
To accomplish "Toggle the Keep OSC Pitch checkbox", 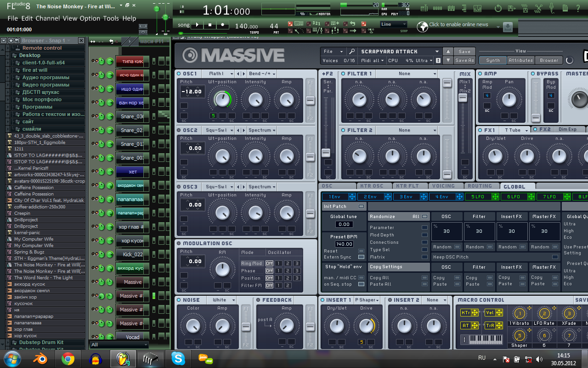I will tap(555, 257).
